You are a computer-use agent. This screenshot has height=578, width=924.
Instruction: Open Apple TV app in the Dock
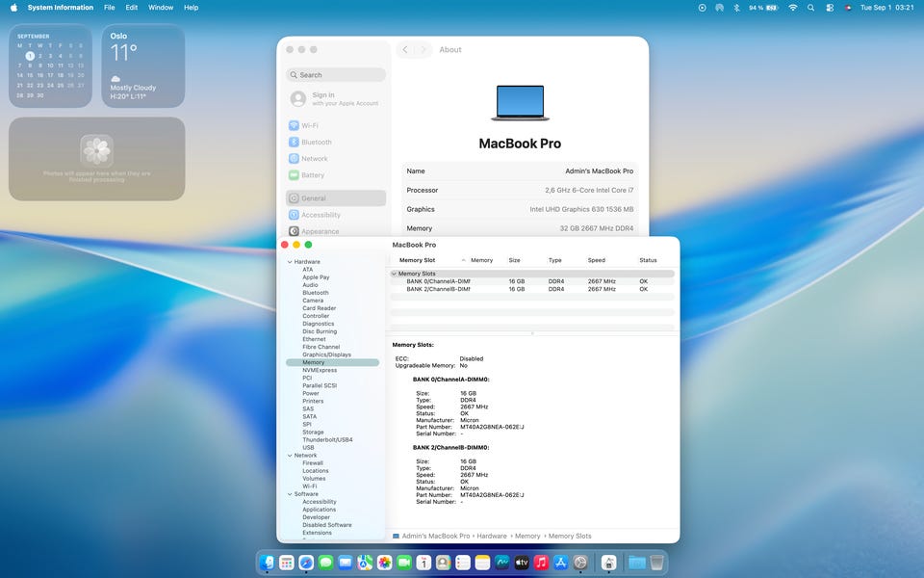522,563
